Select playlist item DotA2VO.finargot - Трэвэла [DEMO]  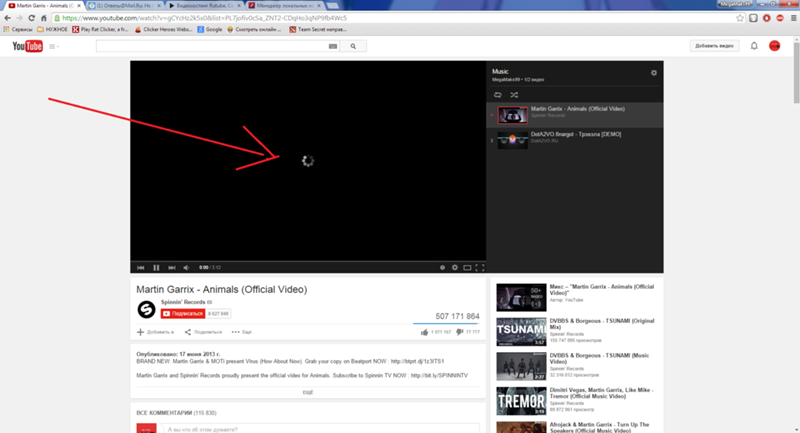tap(575, 140)
